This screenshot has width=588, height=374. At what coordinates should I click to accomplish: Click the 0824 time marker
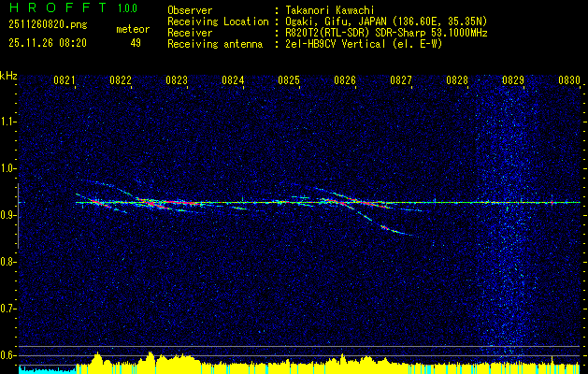click(x=233, y=79)
